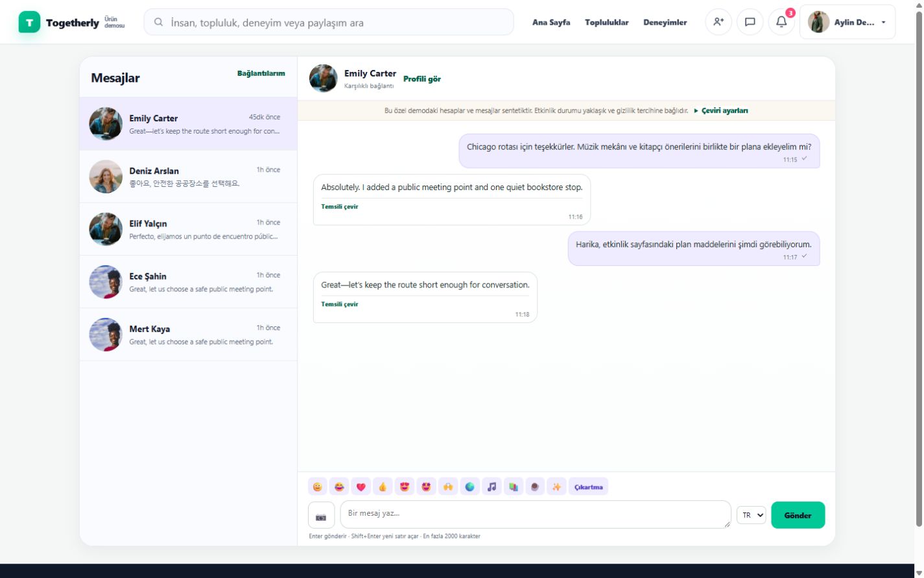924x578 pixels.
Task: Insert the coffee cup emoji
Action: tap(535, 487)
